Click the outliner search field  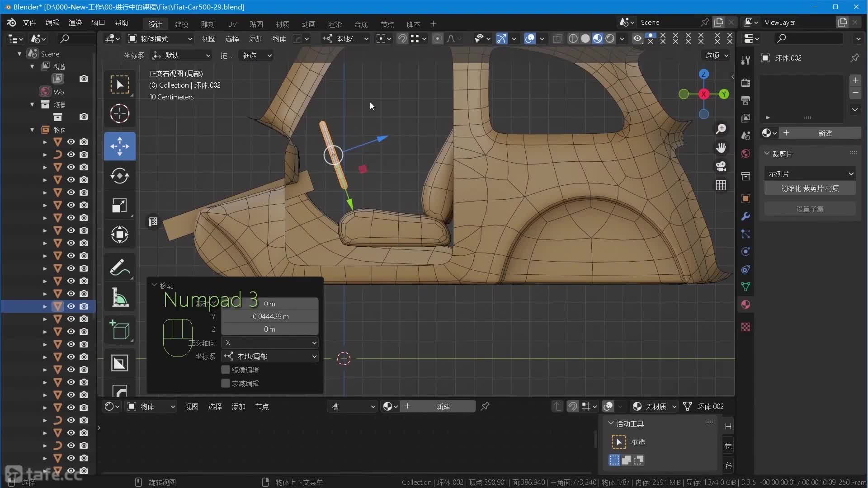click(77, 39)
